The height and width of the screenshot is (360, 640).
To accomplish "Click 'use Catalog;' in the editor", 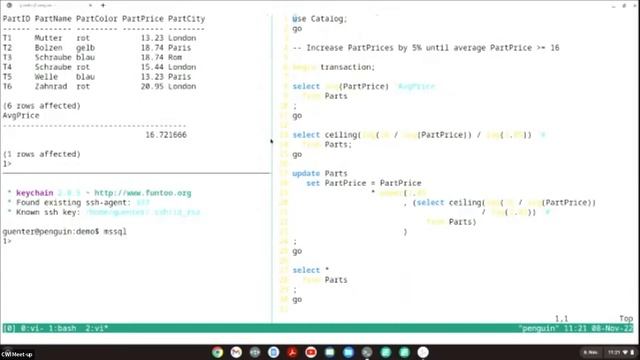I will coord(320,19).
